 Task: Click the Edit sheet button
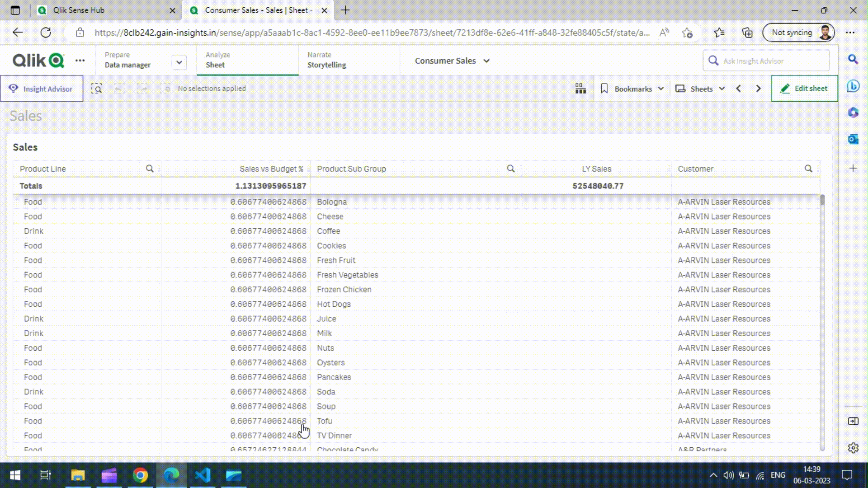tap(804, 89)
